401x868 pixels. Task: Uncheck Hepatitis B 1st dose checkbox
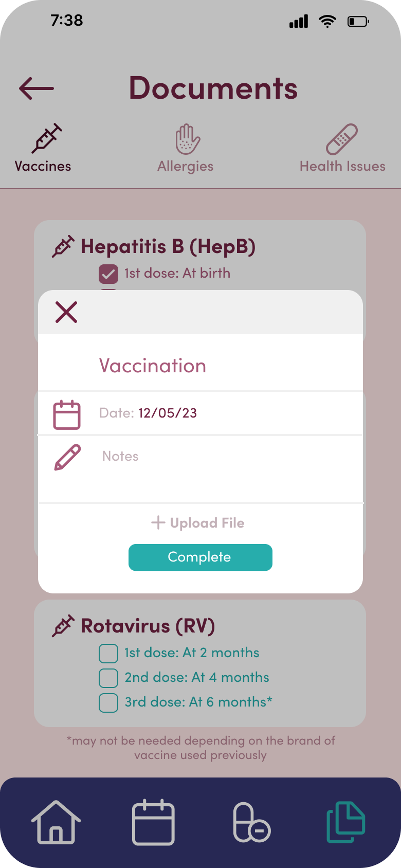(x=108, y=274)
